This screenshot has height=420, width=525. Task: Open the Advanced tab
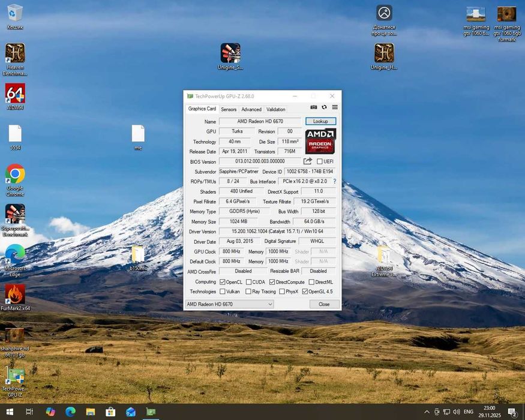pyautogui.click(x=251, y=109)
